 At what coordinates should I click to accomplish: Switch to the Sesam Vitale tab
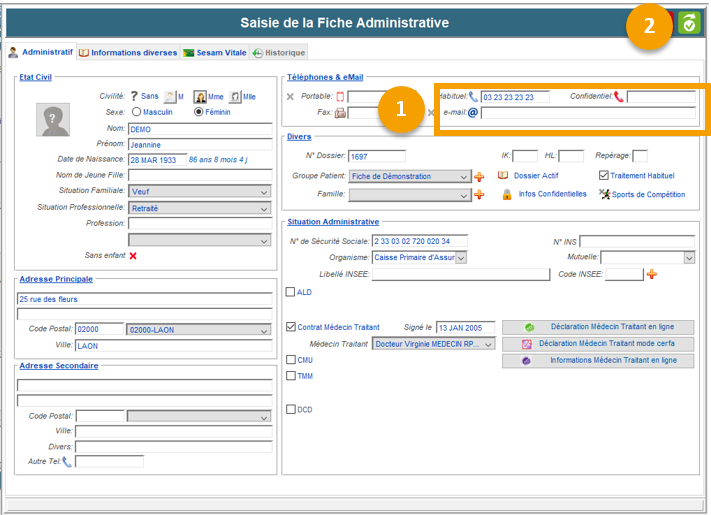[x=214, y=52]
